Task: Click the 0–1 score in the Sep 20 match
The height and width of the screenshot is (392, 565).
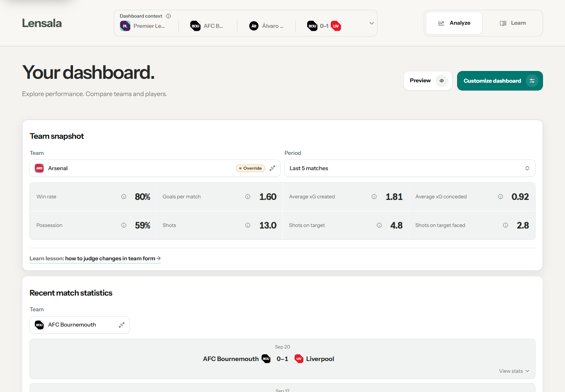Action: coord(282,359)
